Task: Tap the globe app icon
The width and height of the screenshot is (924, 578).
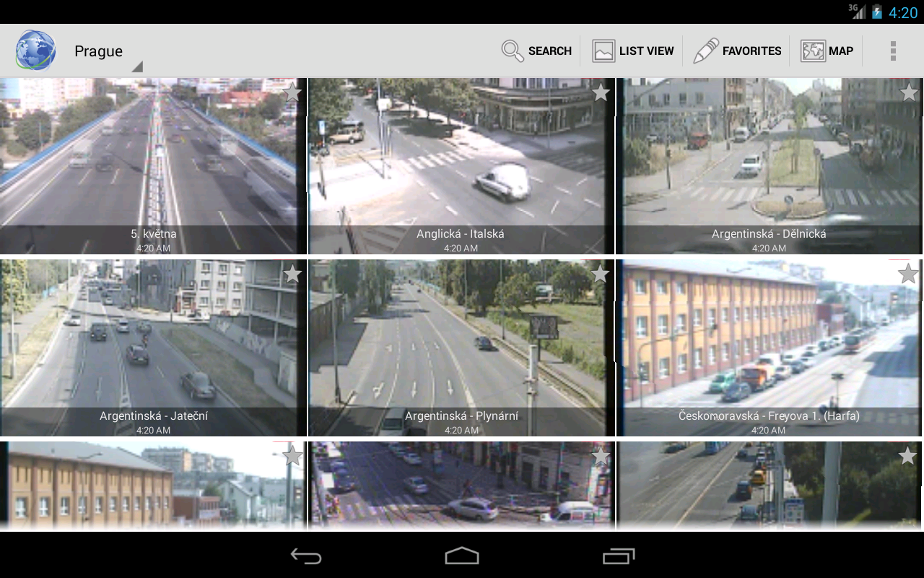Action: (x=35, y=51)
